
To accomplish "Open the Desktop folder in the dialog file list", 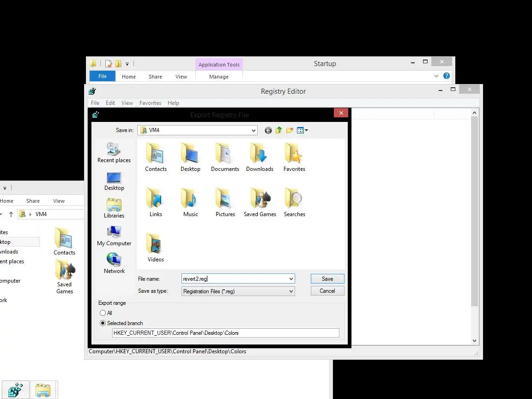I will pyautogui.click(x=190, y=157).
